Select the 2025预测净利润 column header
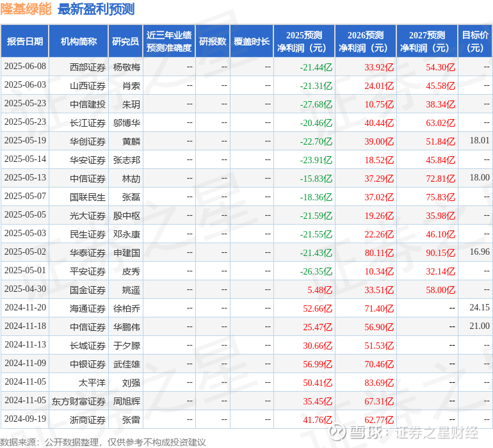 click(x=304, y=41)
